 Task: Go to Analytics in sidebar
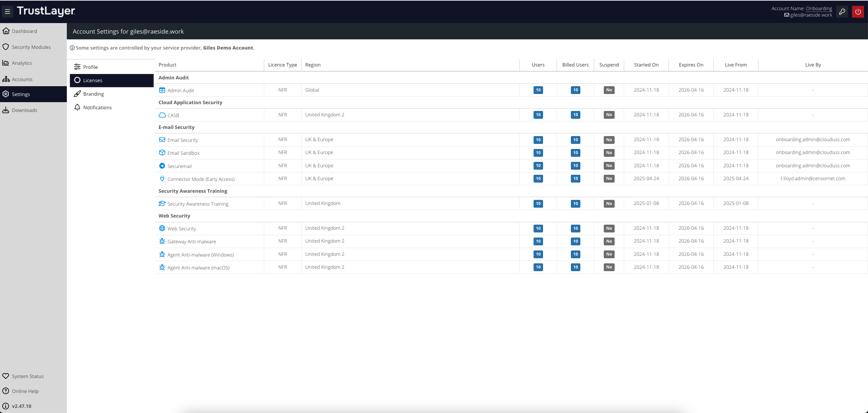pos(33,63)
